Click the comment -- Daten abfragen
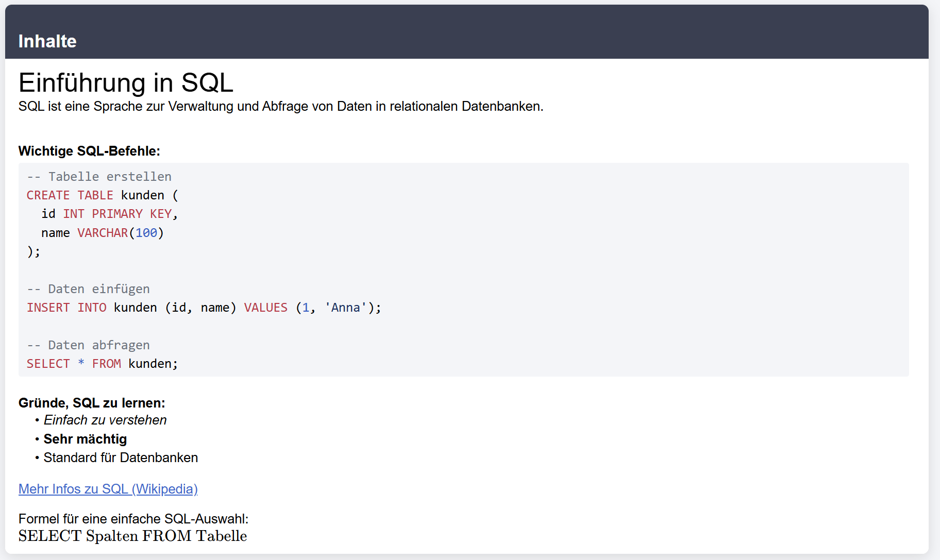Viewport: 940px width, 560px height. 88,345
